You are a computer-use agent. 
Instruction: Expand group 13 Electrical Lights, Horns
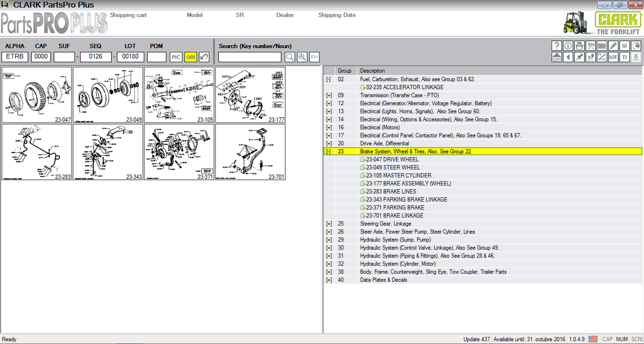(x=329, y=111)
